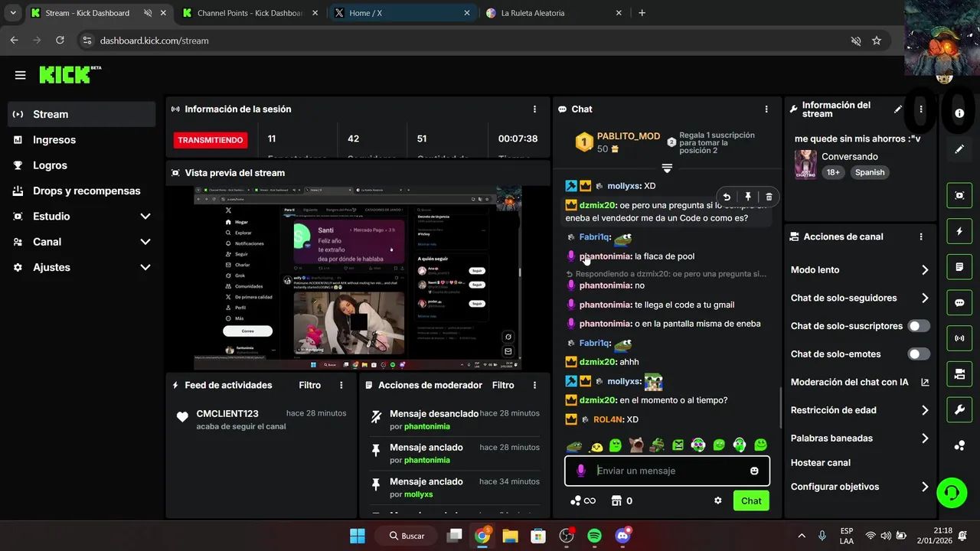
Task: Open Filtro in Acciones de moderador
Action: (x=503, y=385)
